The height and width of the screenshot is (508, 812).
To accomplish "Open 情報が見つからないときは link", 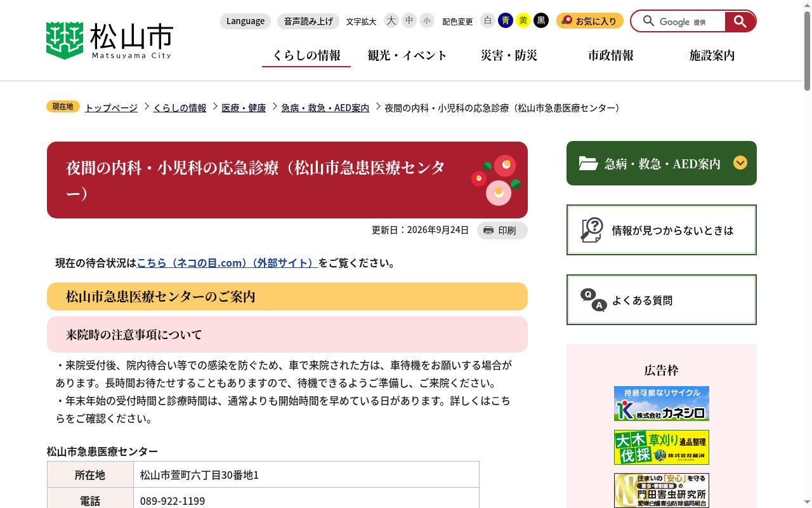I will click(662, 230).
